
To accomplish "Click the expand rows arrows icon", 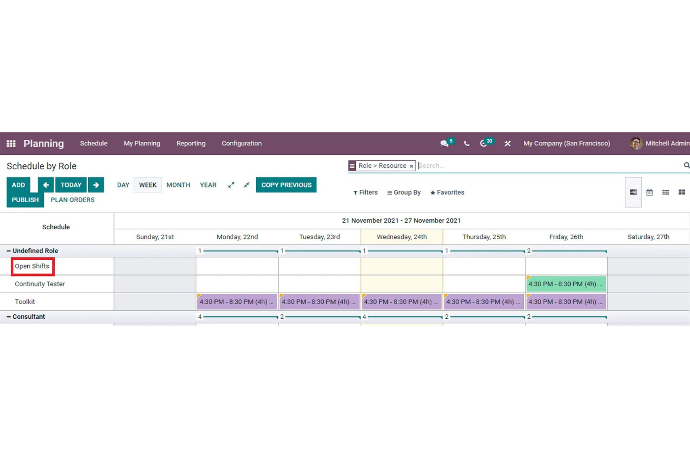I will 231,185.
